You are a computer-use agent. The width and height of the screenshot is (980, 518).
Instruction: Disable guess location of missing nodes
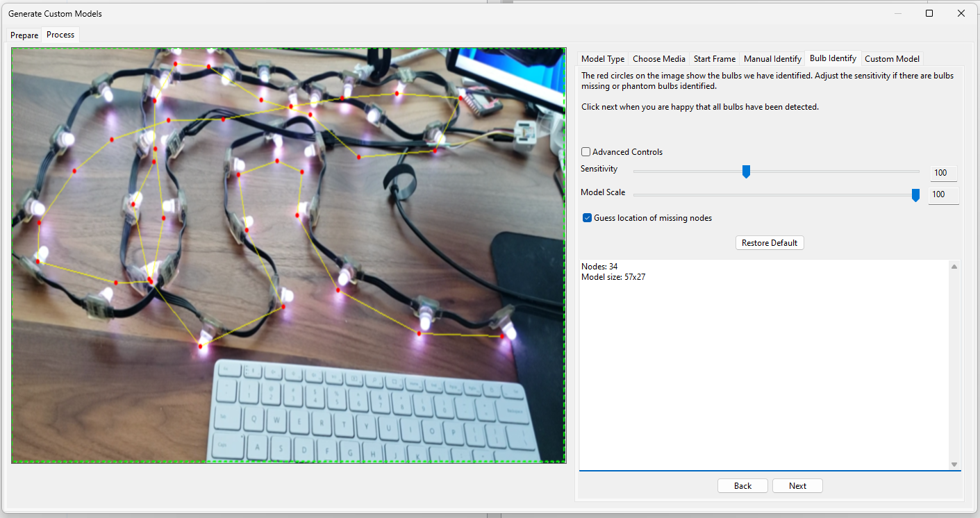587,217
